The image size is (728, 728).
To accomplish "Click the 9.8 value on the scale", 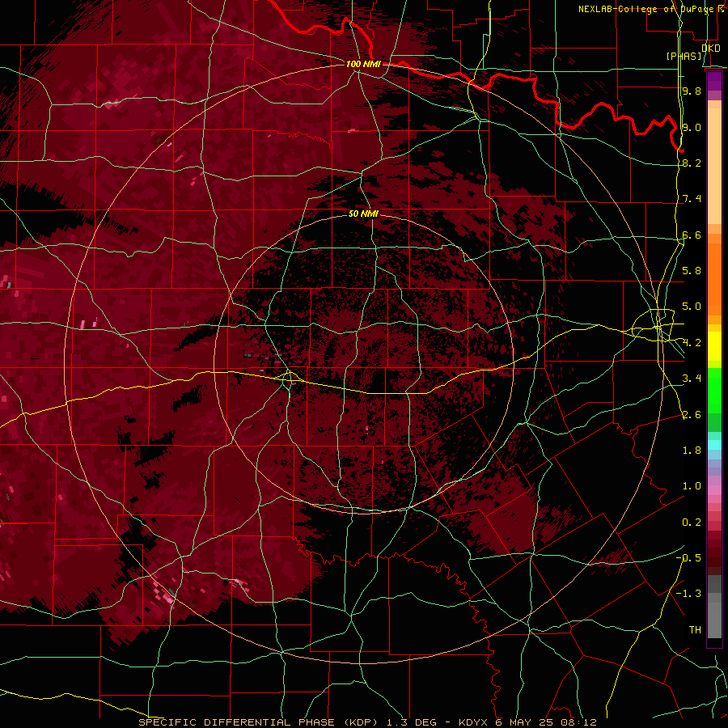I will (x=692, y=91).
